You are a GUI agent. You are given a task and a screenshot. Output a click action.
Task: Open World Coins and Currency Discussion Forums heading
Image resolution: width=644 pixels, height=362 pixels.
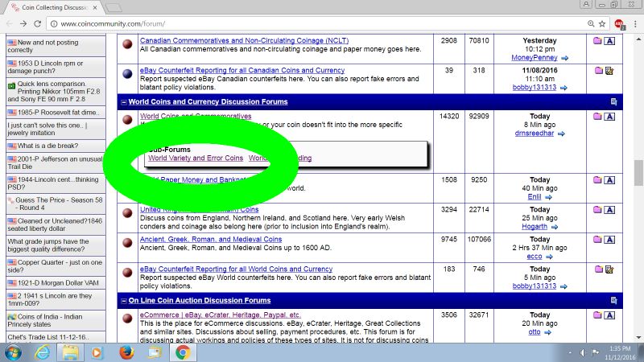(x=208, y=102)
